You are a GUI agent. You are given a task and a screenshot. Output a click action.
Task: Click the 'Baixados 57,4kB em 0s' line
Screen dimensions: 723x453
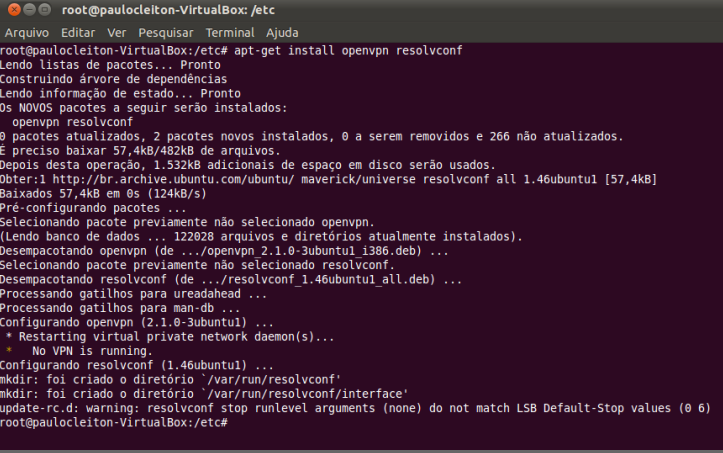tap(102, 193)
